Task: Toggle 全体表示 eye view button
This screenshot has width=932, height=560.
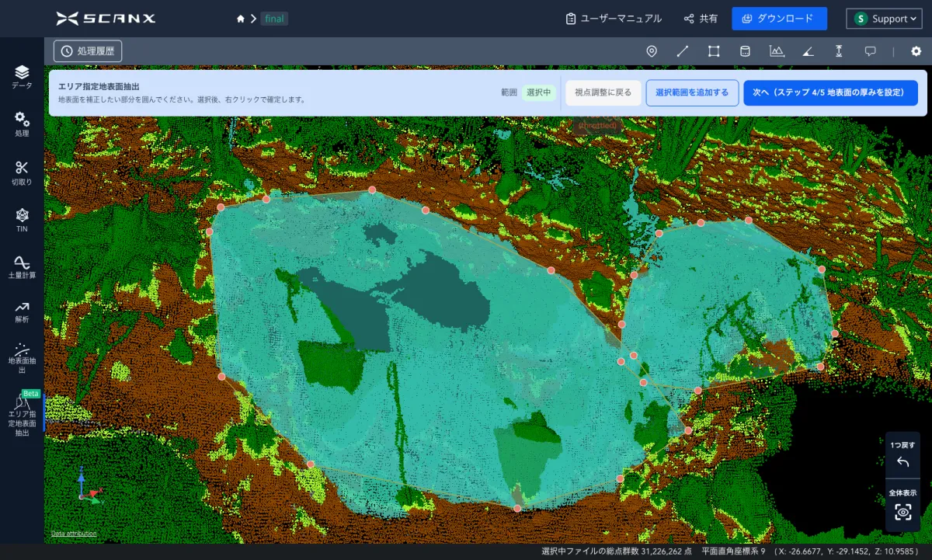Action: click(902, 511)
